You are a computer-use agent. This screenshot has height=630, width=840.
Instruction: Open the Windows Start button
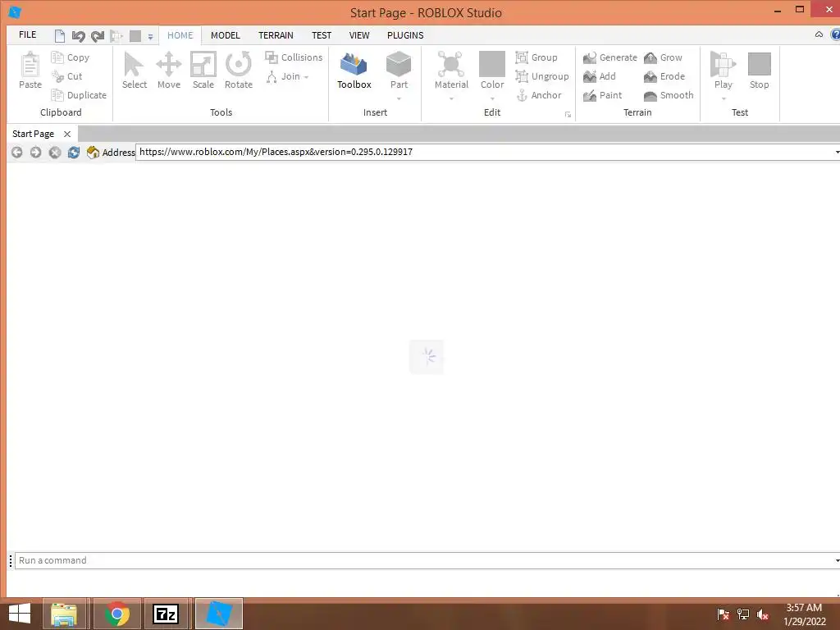pos(20,614)
